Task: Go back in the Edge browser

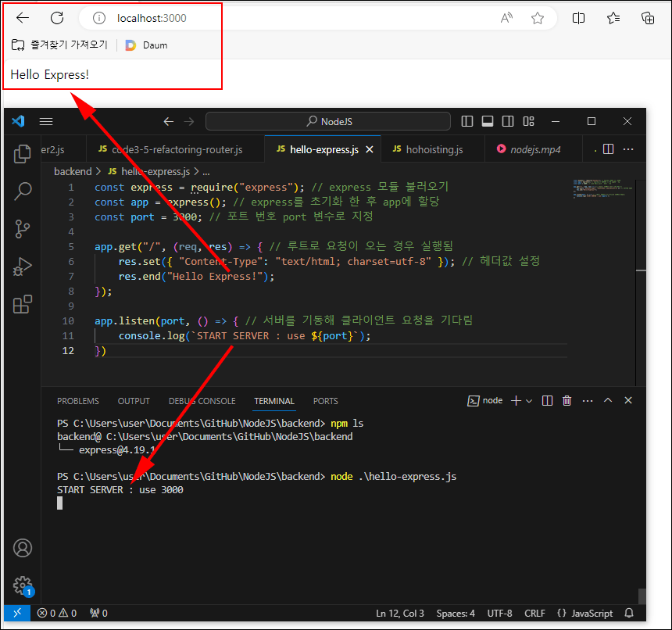Action: click(x=23, y=18)
